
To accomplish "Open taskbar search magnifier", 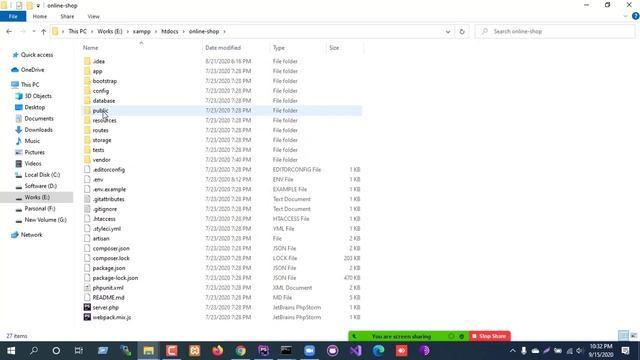I will pos(34,351).
